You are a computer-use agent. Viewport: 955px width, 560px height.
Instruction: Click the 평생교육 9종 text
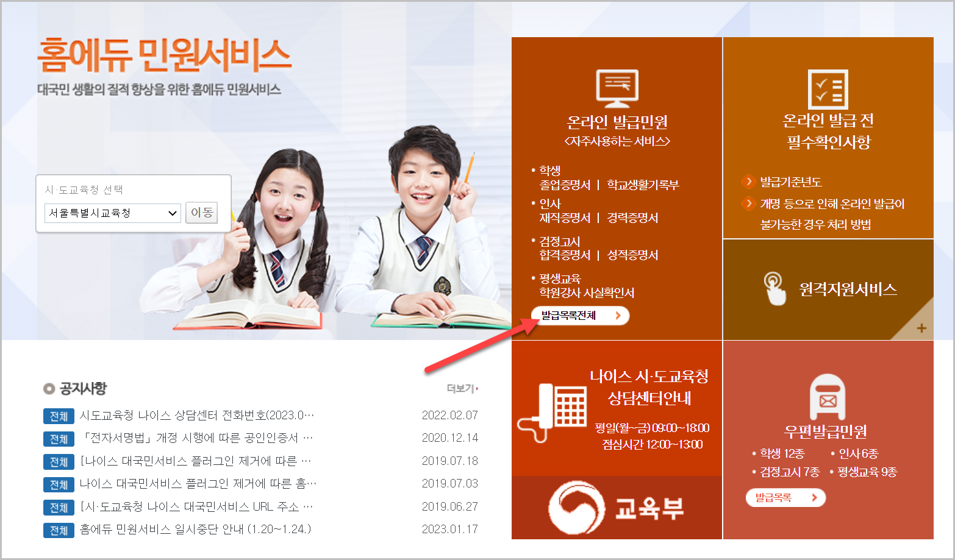pos(867,472)
